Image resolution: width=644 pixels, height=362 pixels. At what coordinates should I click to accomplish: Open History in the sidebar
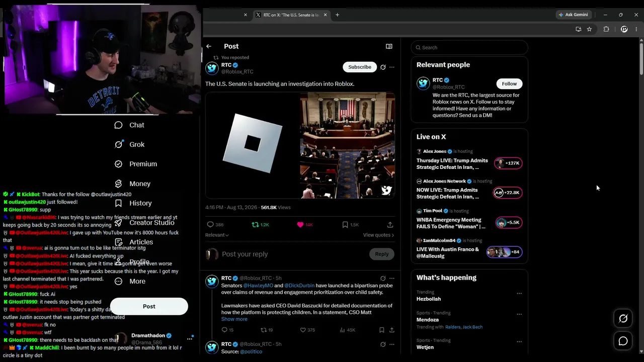coord(133,203)
